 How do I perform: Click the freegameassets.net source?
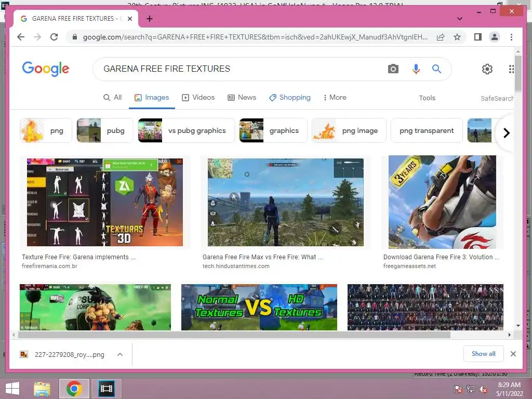coord(409,267)
